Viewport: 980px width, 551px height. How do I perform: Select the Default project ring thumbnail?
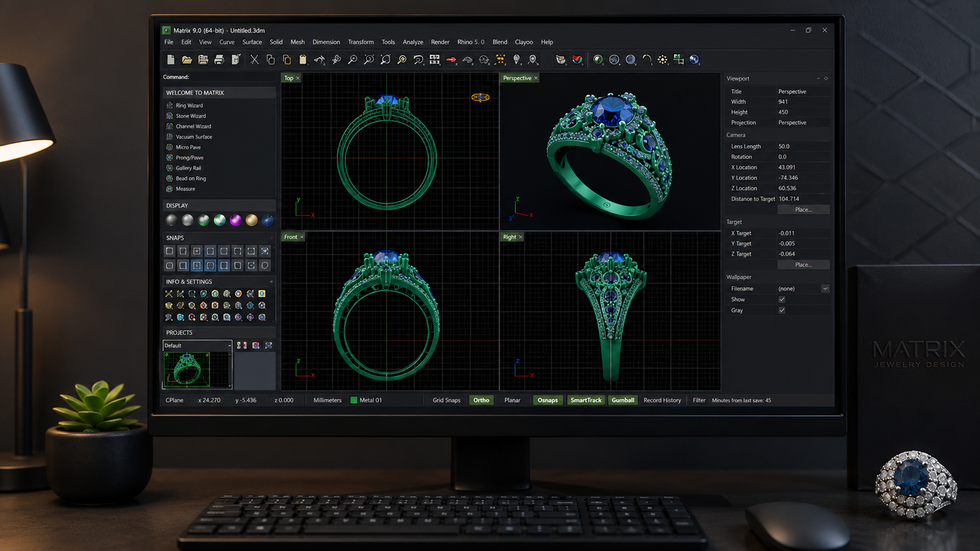(x=188, y=369)
